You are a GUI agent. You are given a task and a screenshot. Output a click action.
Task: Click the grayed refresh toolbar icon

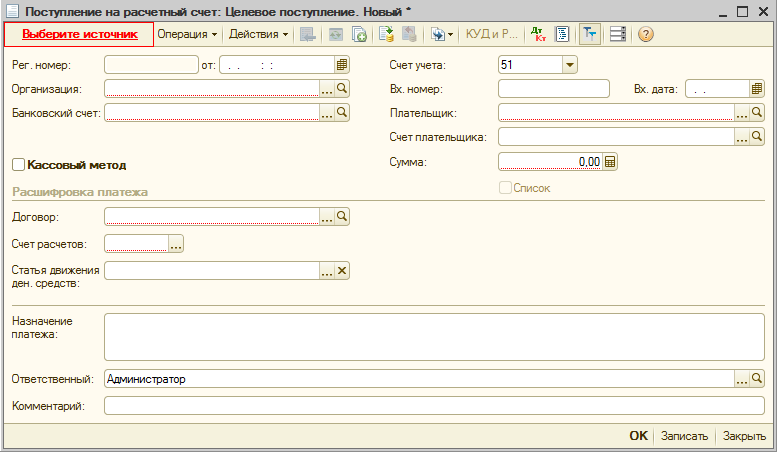pos(335,34)
